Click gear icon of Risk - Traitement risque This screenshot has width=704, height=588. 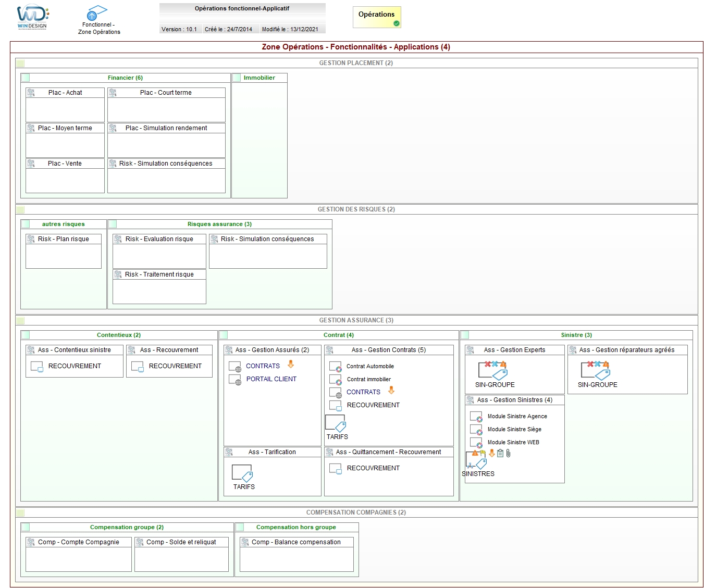coord(118,274)
